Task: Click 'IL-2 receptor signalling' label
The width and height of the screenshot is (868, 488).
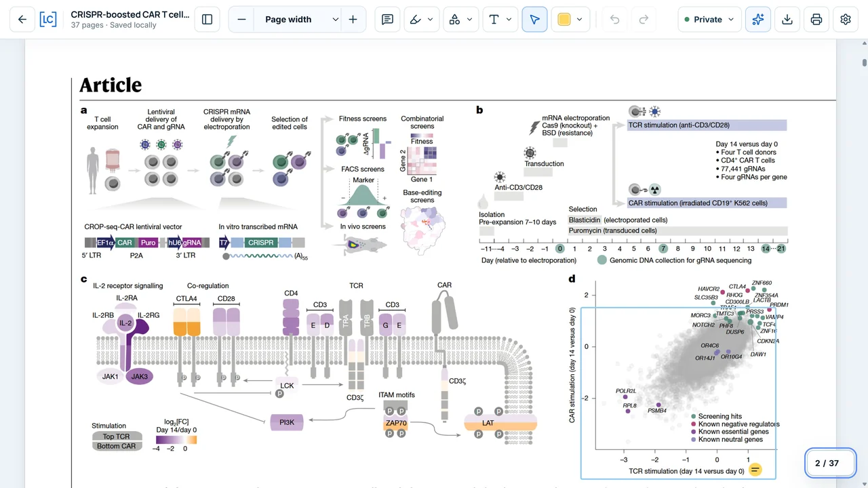Action: point(128,286)
